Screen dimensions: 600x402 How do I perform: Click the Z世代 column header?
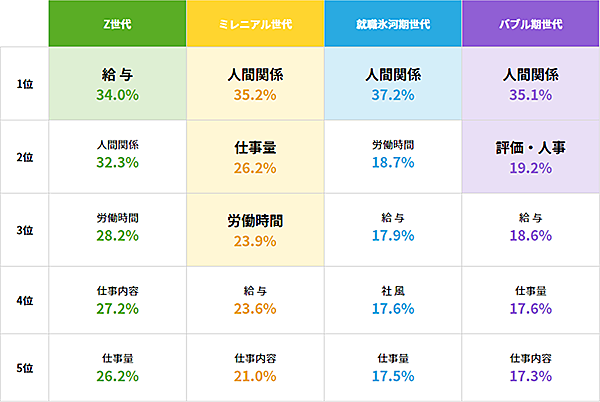(x=118, y=24)
